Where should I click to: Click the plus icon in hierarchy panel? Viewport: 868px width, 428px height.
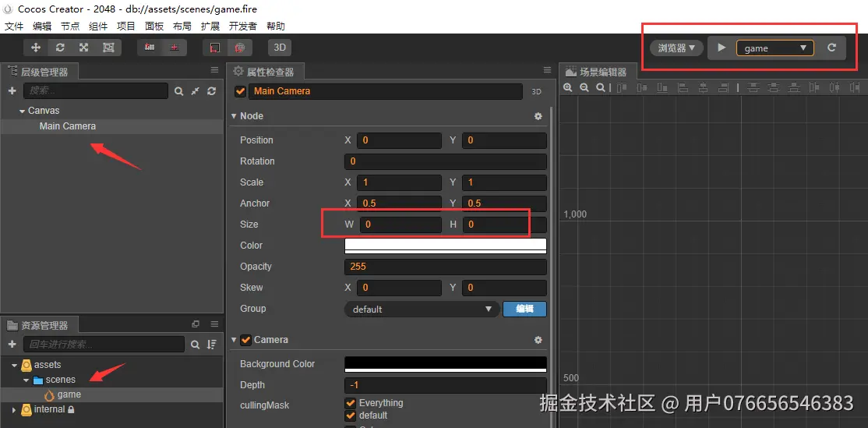[12, 90]
